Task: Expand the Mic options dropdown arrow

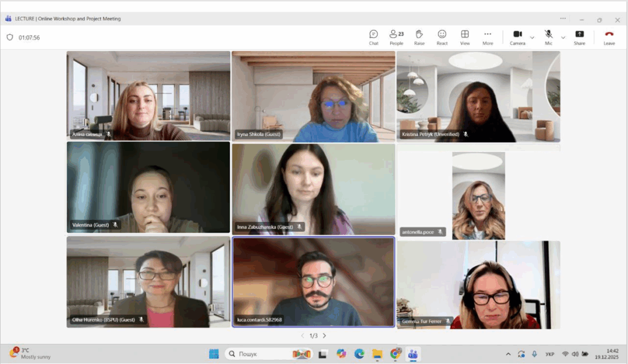Action: (563, 38)
